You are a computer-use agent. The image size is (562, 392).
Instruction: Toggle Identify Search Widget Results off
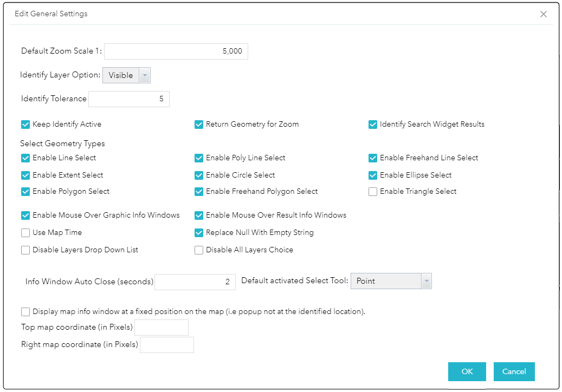(x=372, y=124)
